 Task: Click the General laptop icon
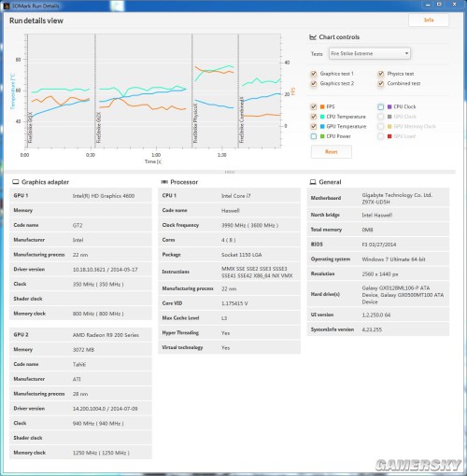coord(313,182)
